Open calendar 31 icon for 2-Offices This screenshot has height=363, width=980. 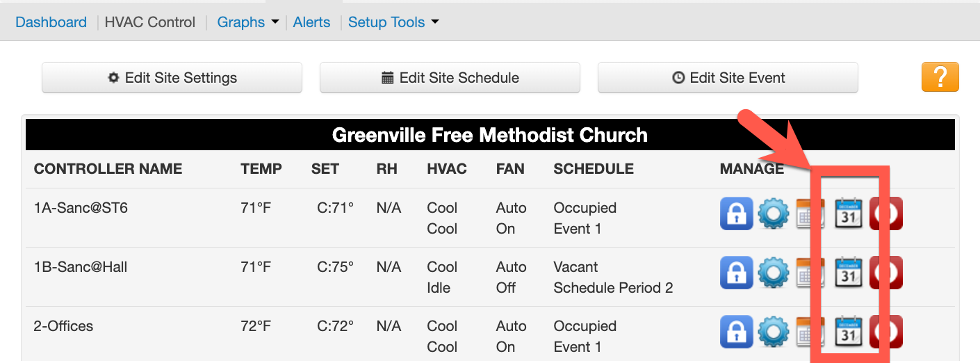click(848, 331)
